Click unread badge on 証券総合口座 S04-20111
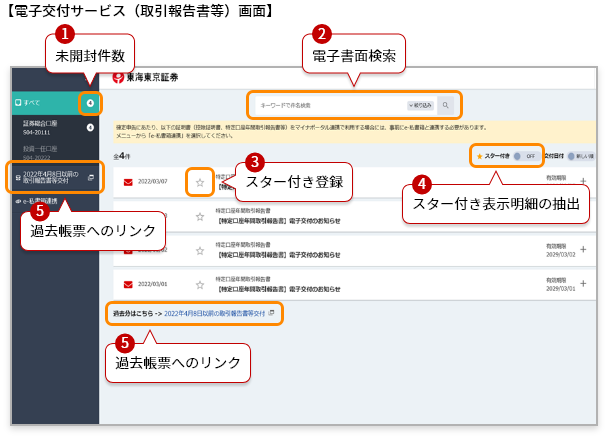 (x=90, y=128)
